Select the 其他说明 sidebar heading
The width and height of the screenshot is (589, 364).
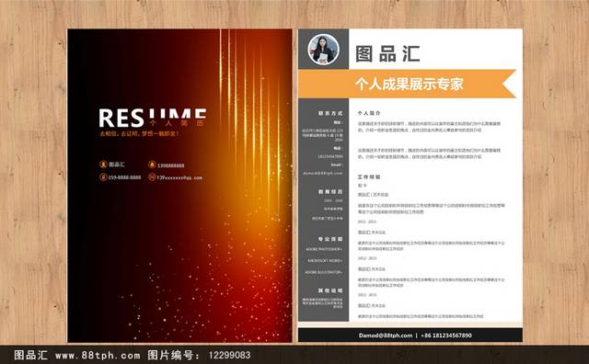[x=330, y=290]
